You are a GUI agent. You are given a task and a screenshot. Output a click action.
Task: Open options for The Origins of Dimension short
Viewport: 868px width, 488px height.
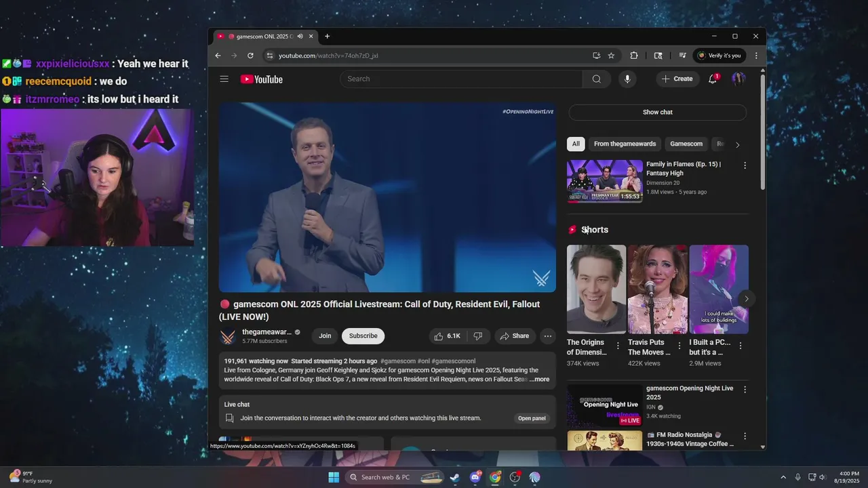(x=618, y=346)
